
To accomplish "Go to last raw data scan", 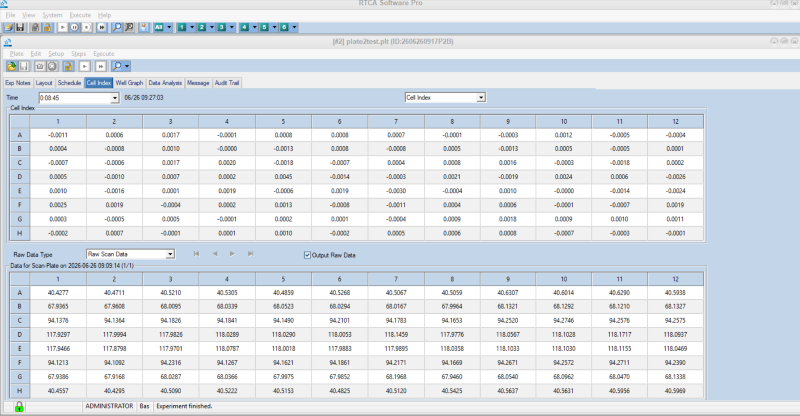I will (x=251, y=254).
